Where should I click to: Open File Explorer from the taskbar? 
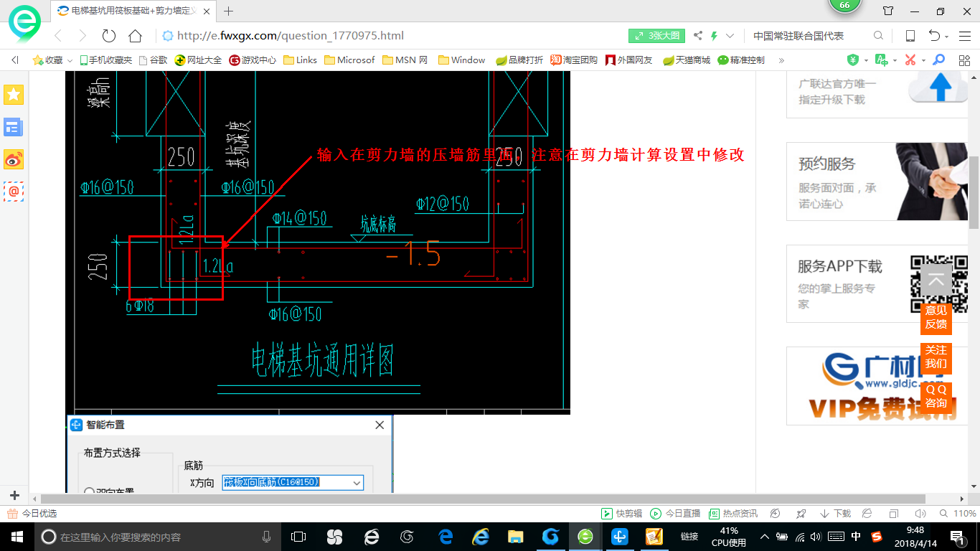tap(515, 537)
